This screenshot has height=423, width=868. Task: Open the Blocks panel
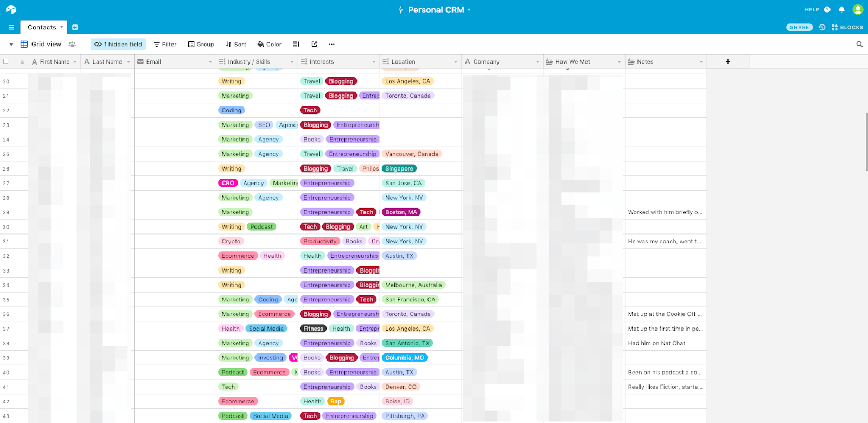point(847,27)
